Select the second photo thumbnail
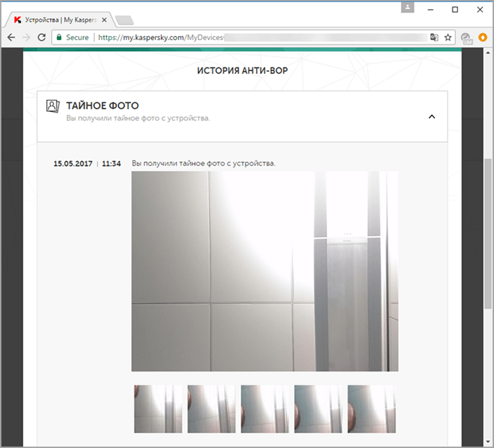Viewport: 494px width, 448px height. (x=211, y=409)
